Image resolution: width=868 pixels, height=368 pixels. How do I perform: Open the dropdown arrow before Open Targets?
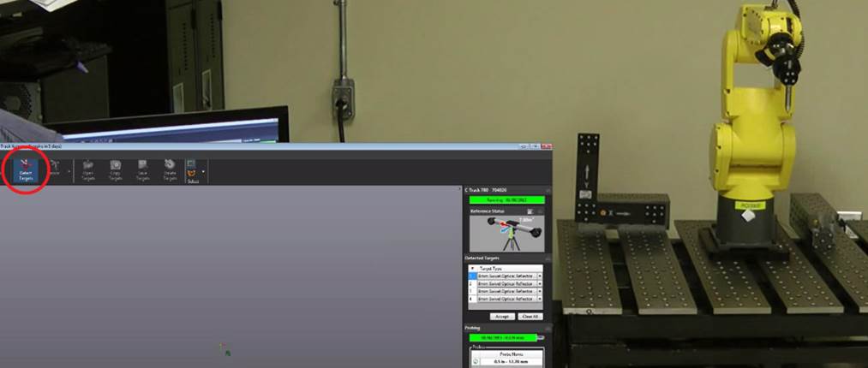[x=69, y=171]
